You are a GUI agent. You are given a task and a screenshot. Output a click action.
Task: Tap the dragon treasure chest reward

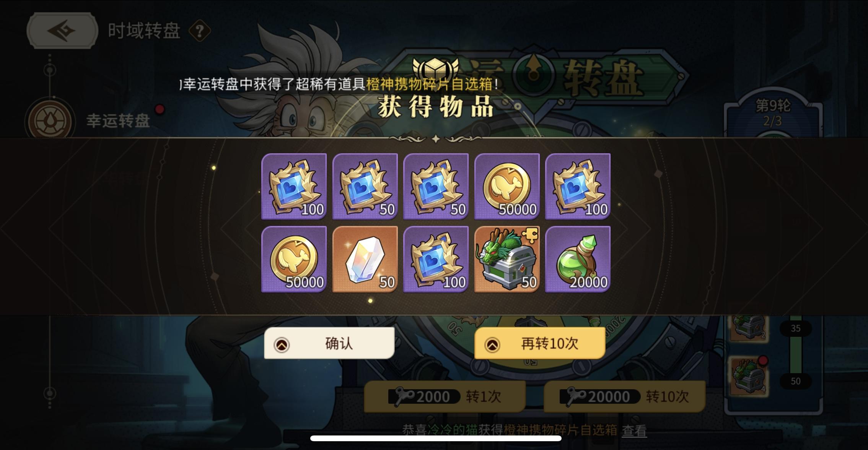coord(507,259)
